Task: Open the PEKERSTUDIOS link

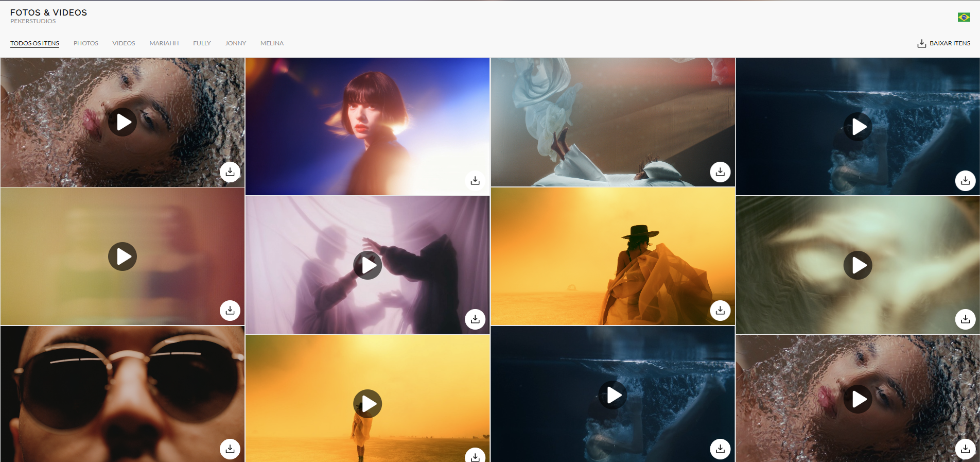Action: pyautogui.click(x=33, y=22)
